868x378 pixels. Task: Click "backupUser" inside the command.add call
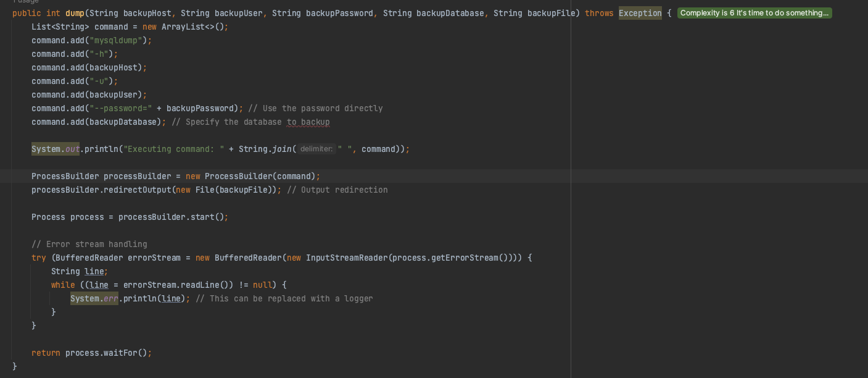[x=114, y=94]
